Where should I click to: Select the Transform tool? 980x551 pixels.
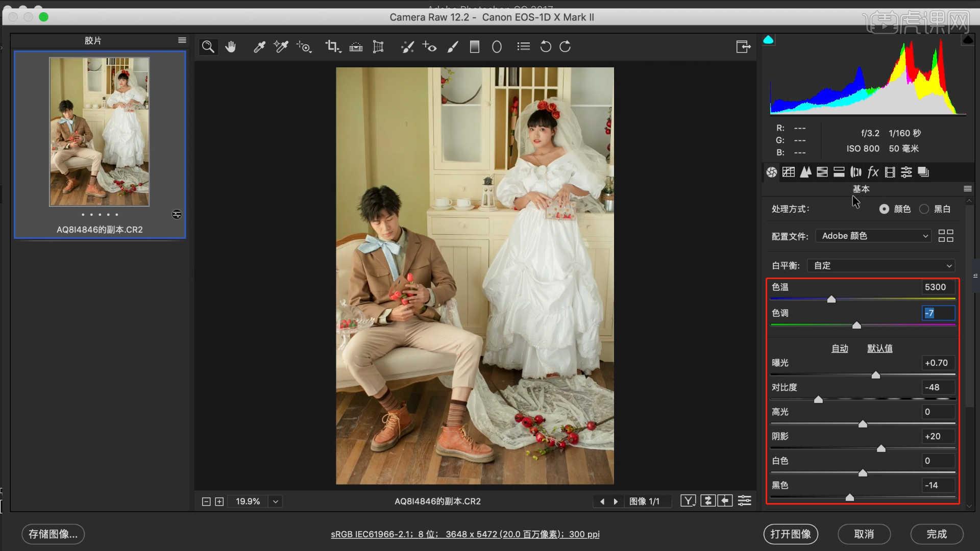(x=378, y=47)
